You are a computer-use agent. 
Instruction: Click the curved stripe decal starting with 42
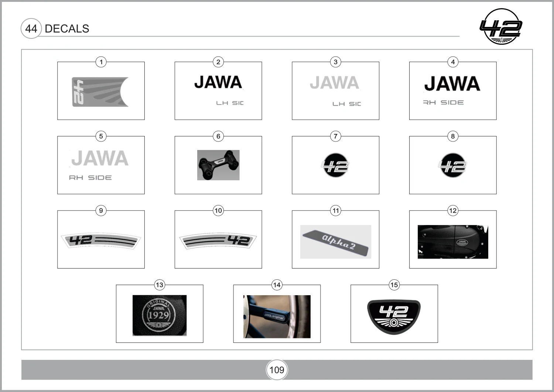click(101, 241)
